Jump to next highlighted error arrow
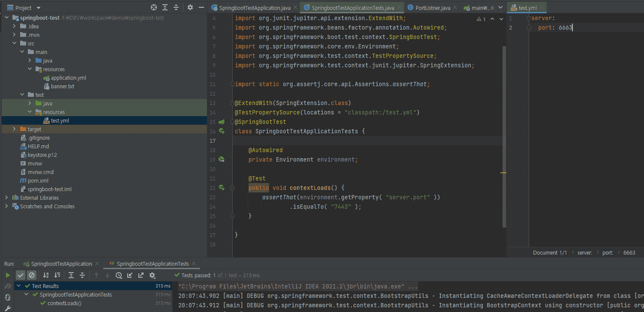Viewport: 644px width, 312px height. (x=501, y=19)
